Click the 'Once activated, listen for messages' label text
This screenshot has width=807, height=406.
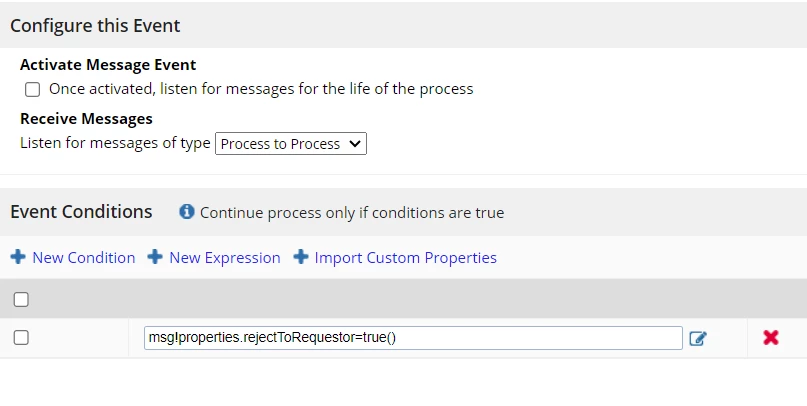[261, 89]
